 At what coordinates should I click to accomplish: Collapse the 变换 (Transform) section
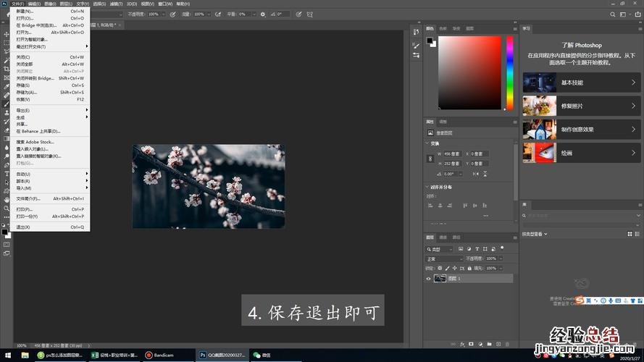pyautogui.click(x=427, y=143)
